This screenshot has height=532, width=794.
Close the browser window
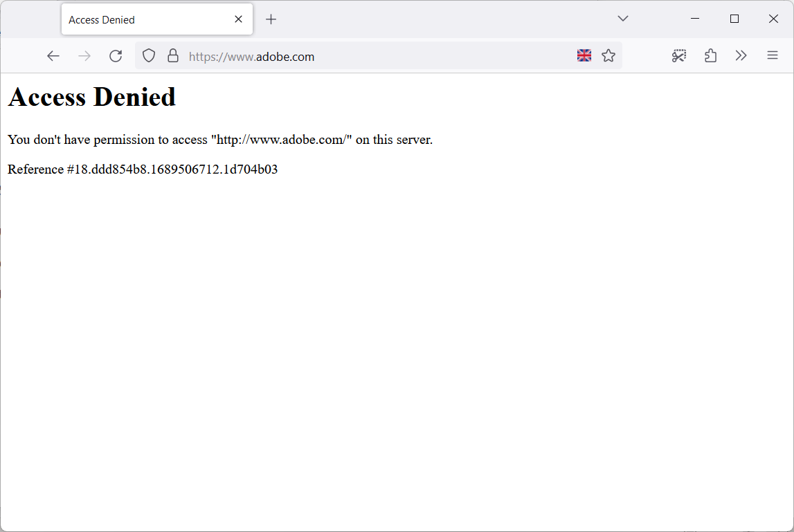pyautogui.click(x=773, y=19)
